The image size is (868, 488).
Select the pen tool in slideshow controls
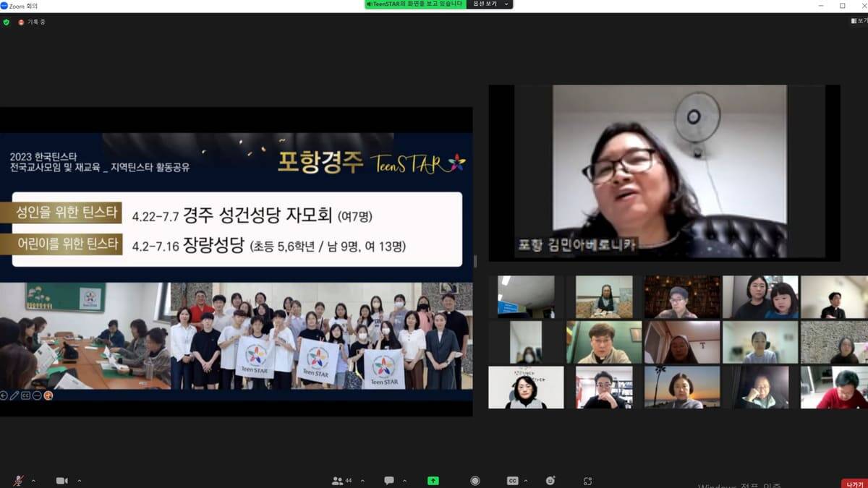pos(15,395)
